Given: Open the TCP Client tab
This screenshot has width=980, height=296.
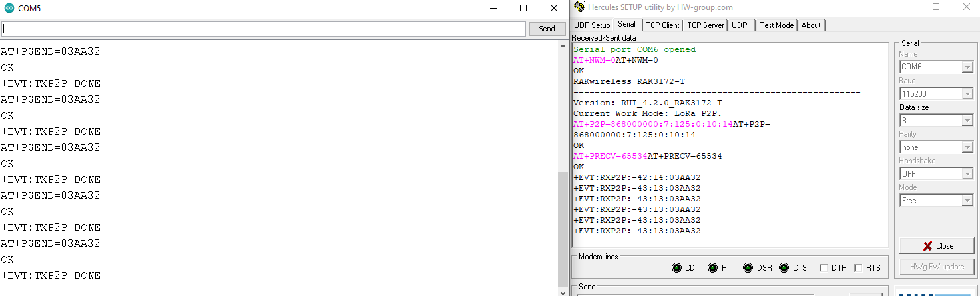Looking at the screenshot, I should [x=662, y=25].
